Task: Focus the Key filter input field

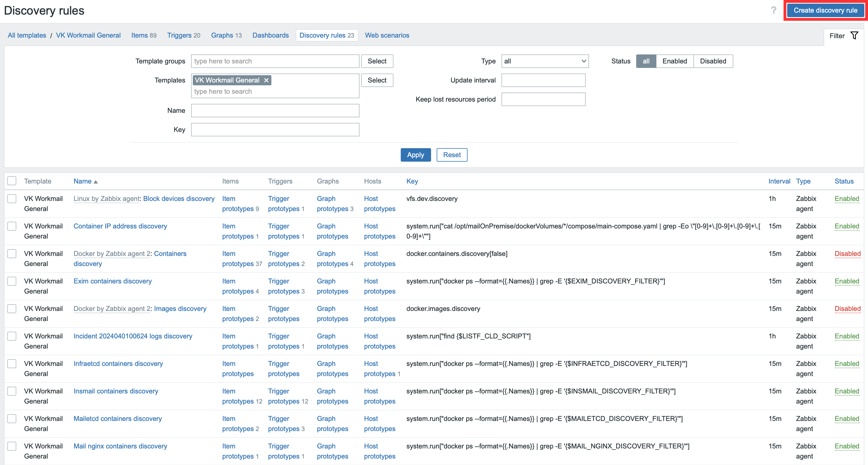Action: coord(275,130)
